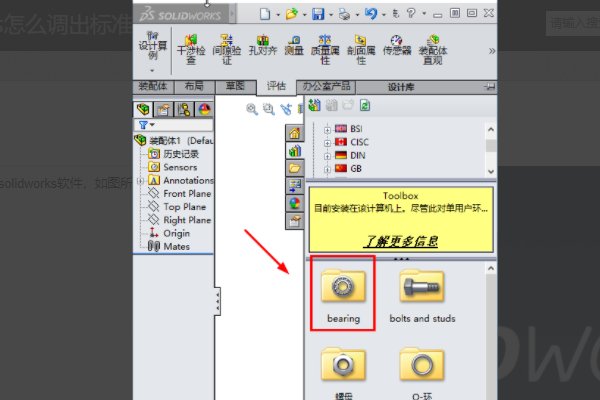Open a file using the Open icon
Viewport: 600px width, 400px height.
[x=292, y=14]
